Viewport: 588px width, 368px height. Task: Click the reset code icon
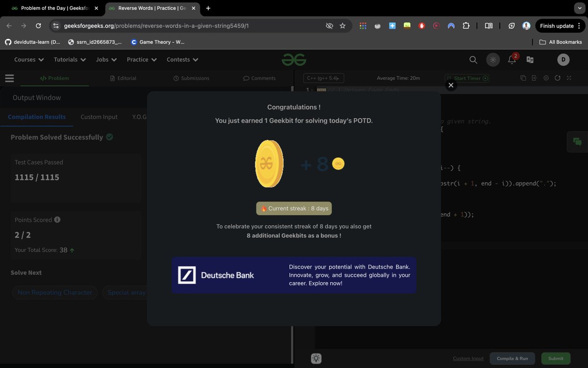click(558, 78)
